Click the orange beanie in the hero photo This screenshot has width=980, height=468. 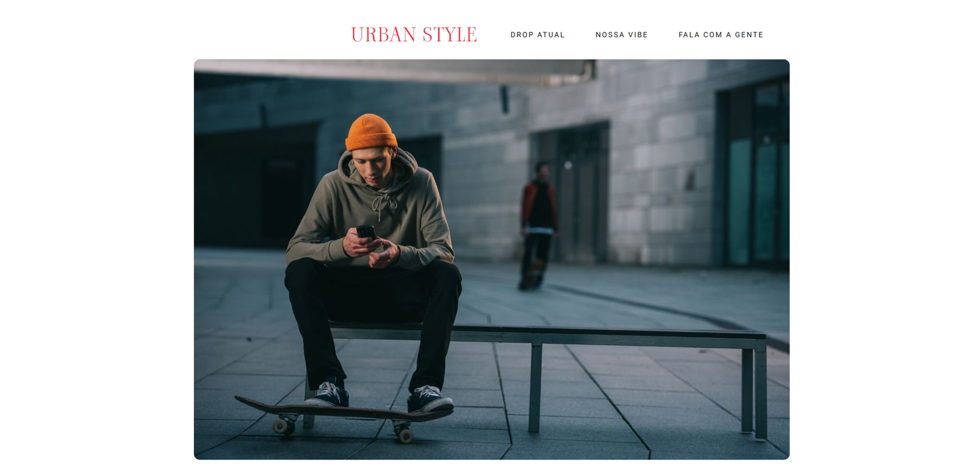371,132
